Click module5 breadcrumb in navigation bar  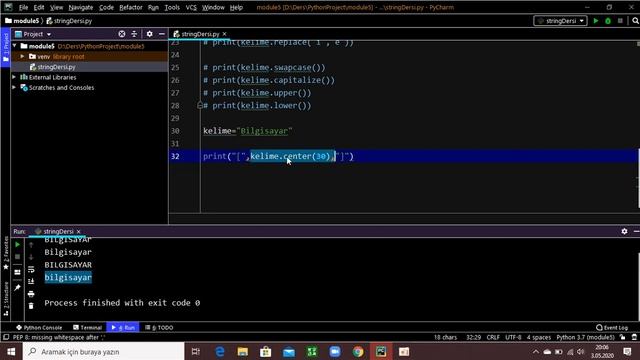pyautogui.click(x=22, y=20)
